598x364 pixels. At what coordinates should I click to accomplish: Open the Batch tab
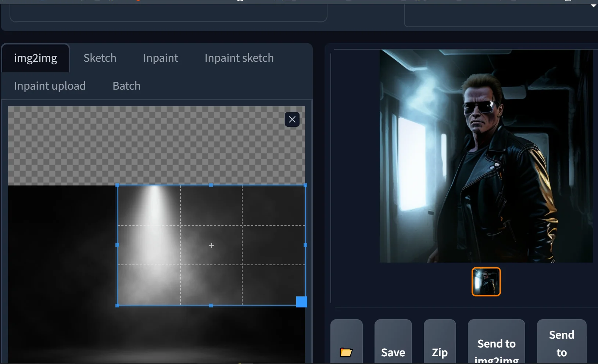tap(126, 86)
